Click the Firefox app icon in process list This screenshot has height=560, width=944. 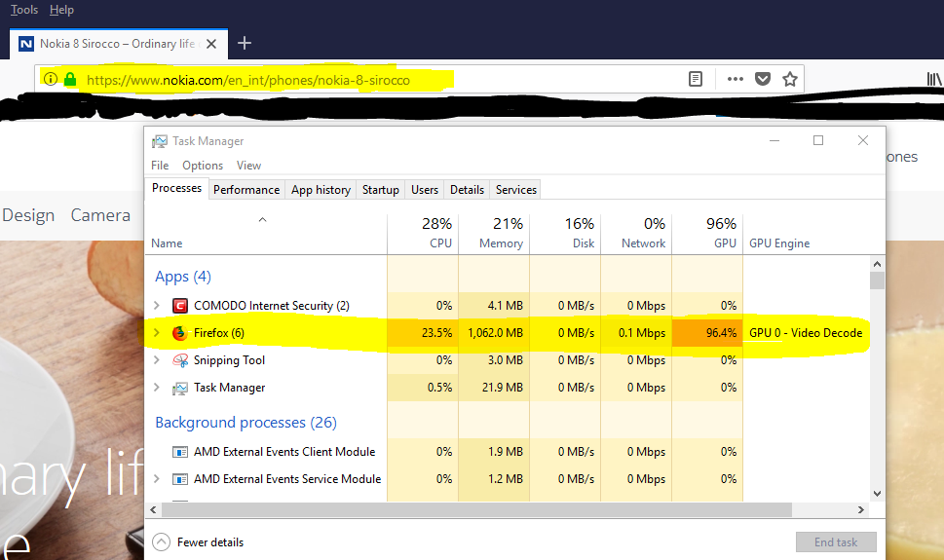[x=180, y=333]
